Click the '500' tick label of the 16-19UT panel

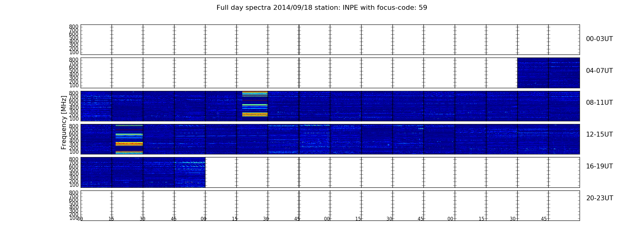(x=74, y=170)
